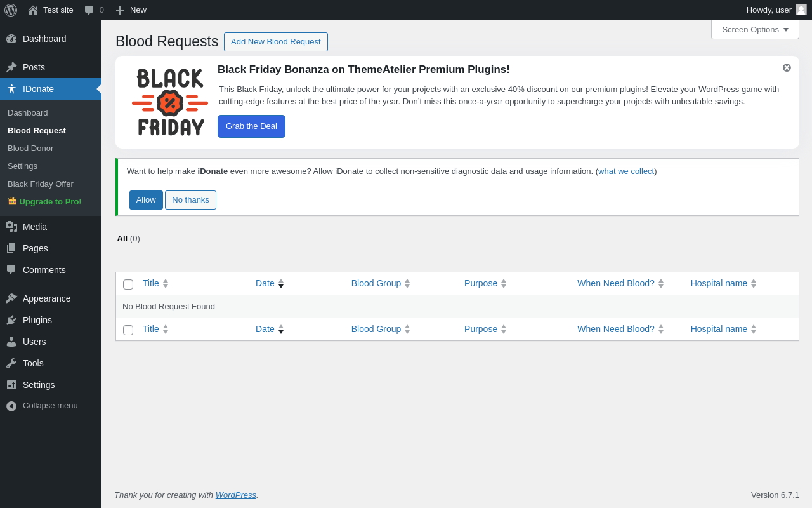Screen dimensions: 812x508
Task: Click the Dashboard gauge icon in sidebar
Action: 11,39
